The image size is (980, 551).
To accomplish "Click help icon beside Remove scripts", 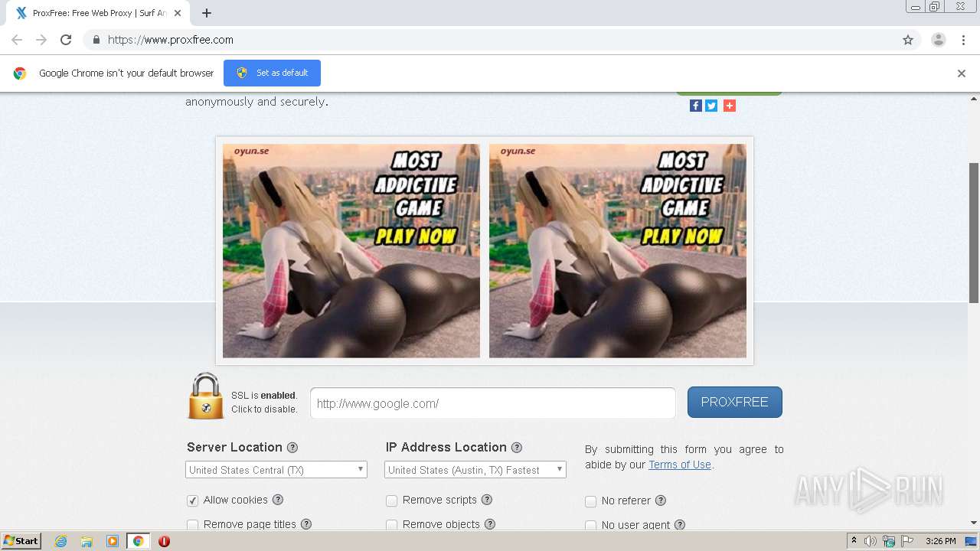I will click(x=487, y=500).
